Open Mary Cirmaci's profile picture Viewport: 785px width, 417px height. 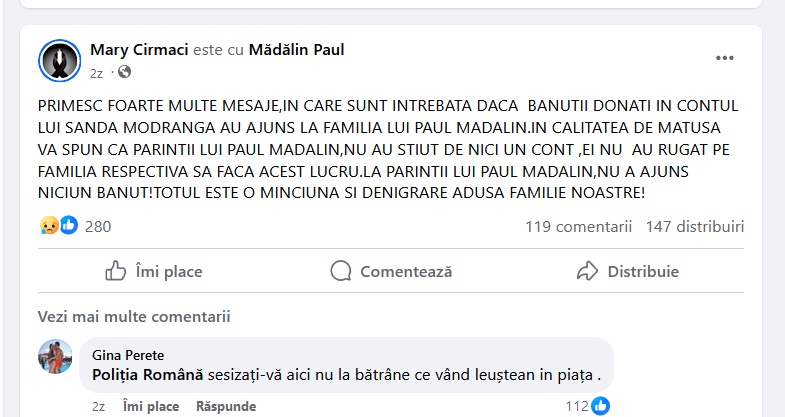click(59, 61)
